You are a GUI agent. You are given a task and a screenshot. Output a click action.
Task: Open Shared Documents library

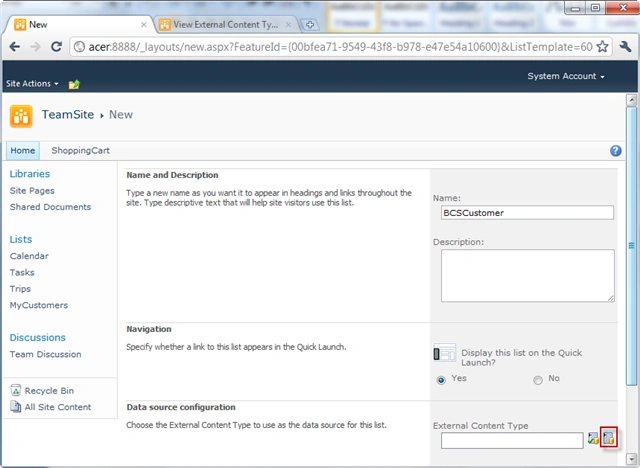click(x=50, y=207)
